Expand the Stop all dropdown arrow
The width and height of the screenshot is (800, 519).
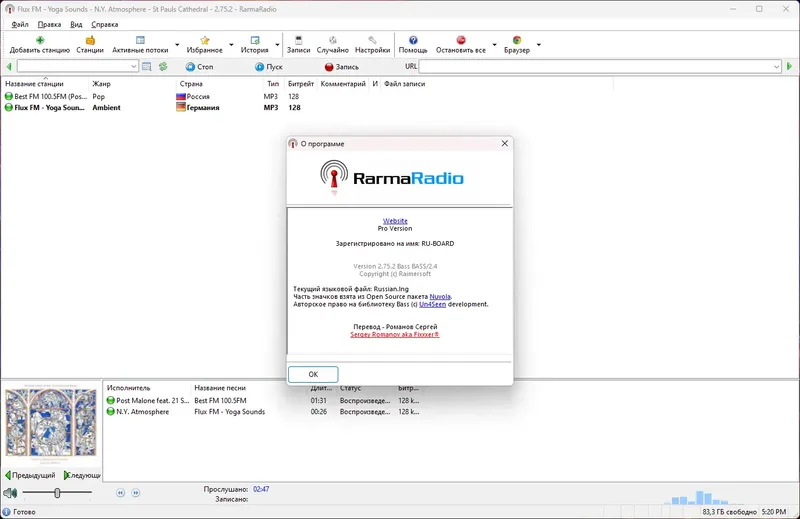pos(494,45)
